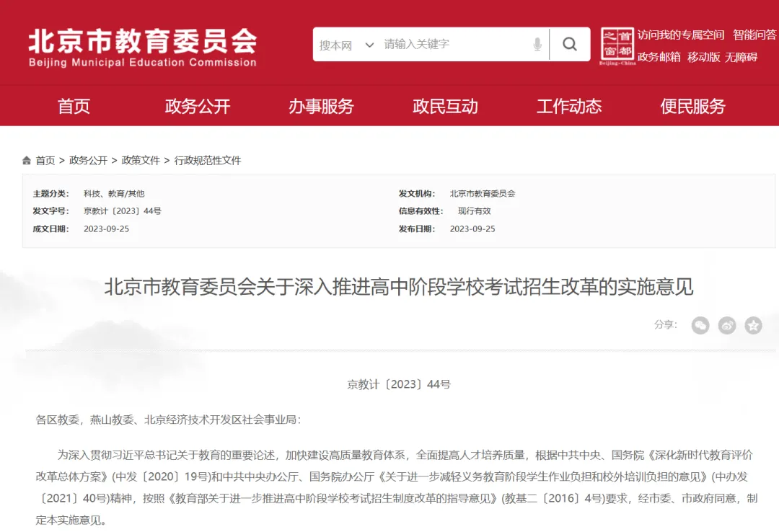Select the 政民互动 navigation tab
This screenshot has height=532, width=779.
445,106
